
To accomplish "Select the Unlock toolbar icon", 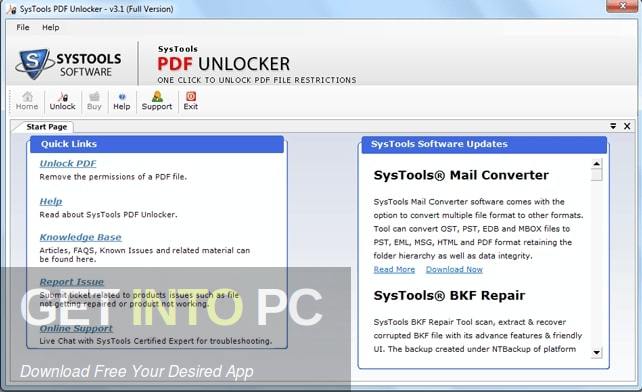I will [x=62, y=101].
